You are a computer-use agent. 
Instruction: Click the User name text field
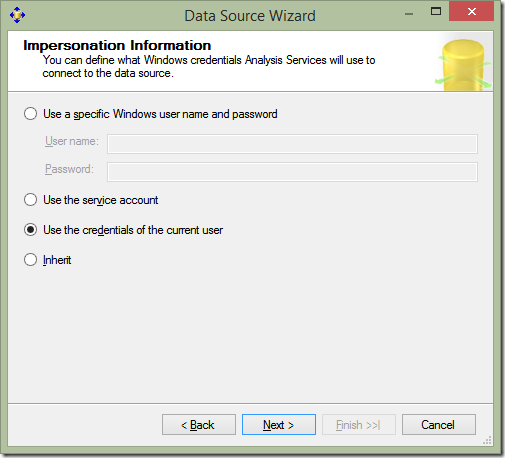click(x=292, y=144)
